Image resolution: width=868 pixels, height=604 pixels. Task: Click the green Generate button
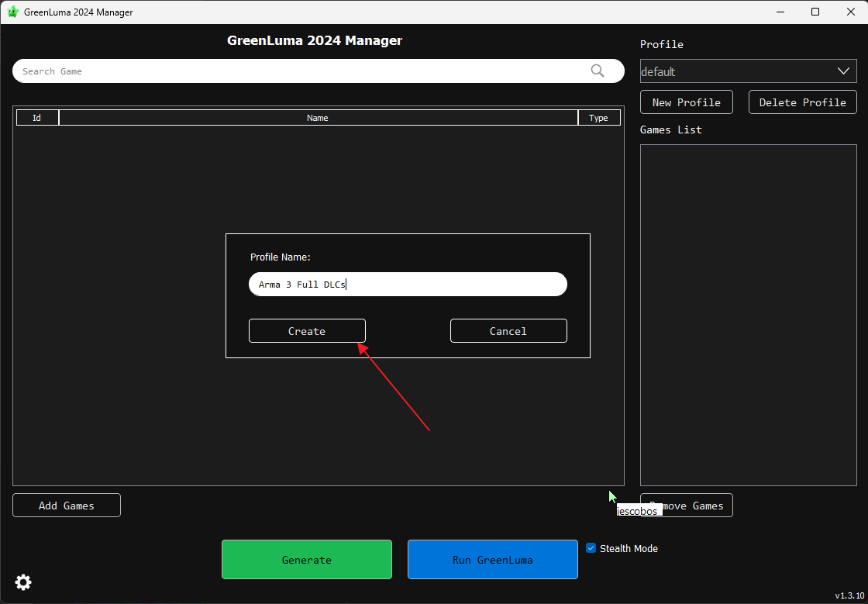click(x=307, y=560)
